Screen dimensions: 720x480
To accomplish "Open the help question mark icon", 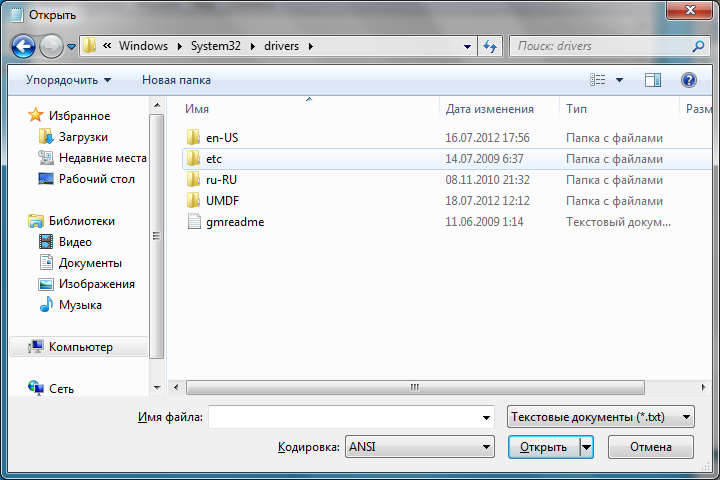I will click(x=688, y=80).
